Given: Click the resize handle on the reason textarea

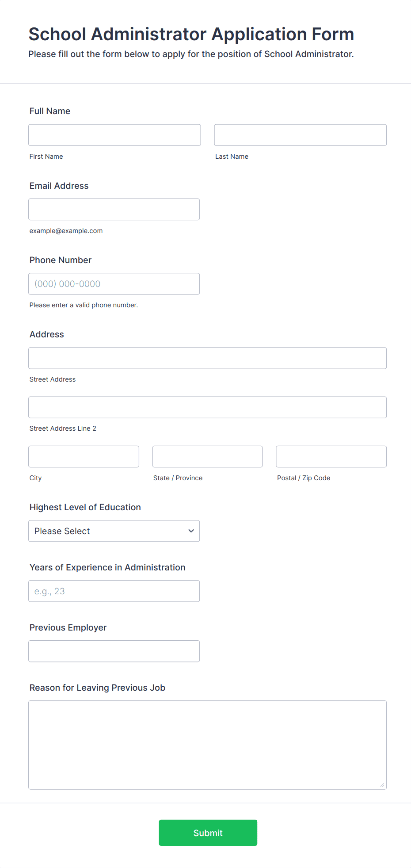Looking at the screenshot, I should tap(381, 783).
